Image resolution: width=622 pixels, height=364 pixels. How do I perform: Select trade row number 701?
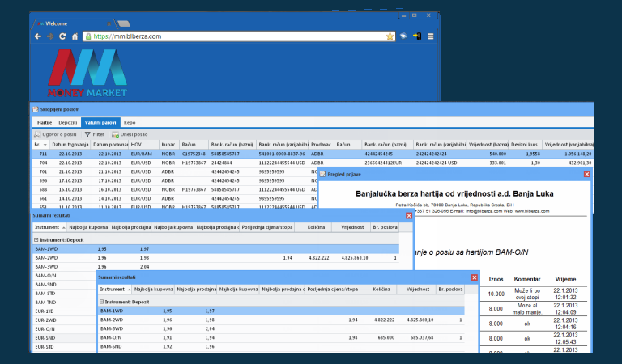[175, 172]
